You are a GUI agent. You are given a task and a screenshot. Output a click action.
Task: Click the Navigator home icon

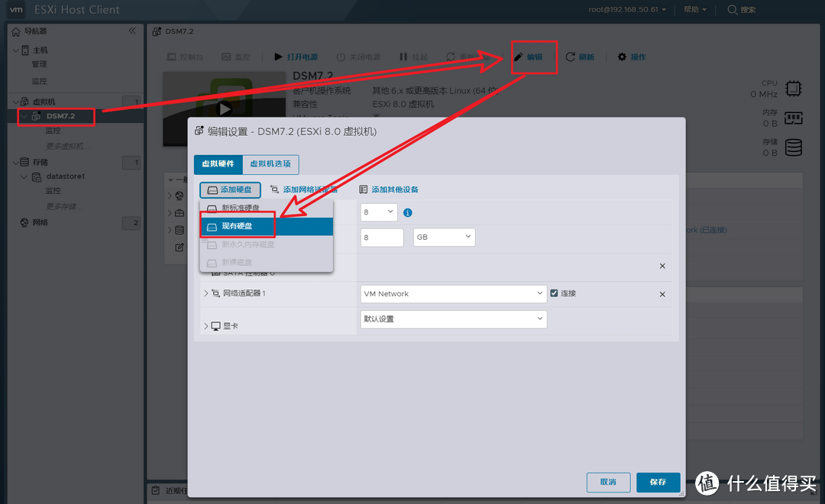(x=16, y=31)
